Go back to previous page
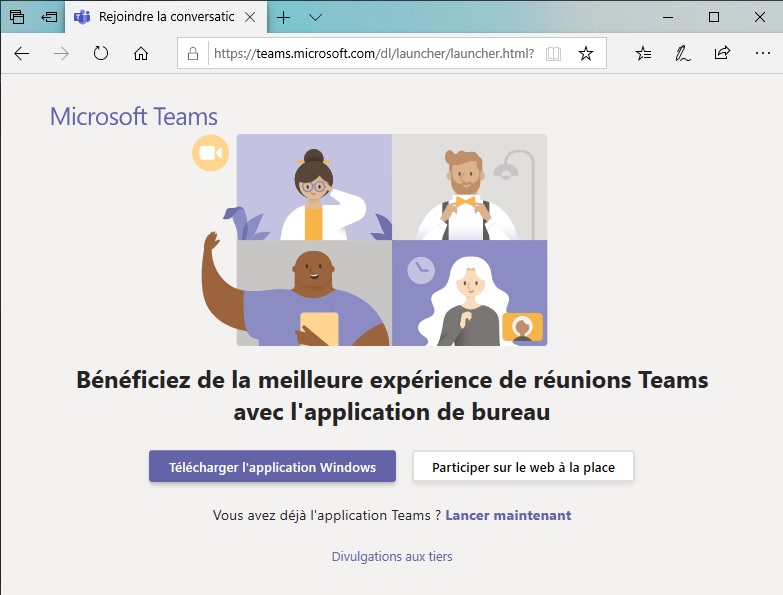This screenshot has height=595, width=783. click(21, 53)
